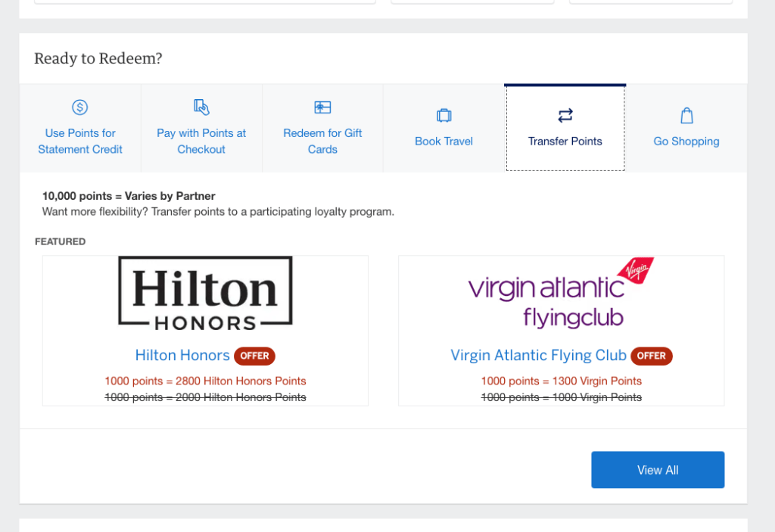The height and width of the screenshot is (532, 775).
Task: Select the Go Shopping tab label
Action: (686, 142)
